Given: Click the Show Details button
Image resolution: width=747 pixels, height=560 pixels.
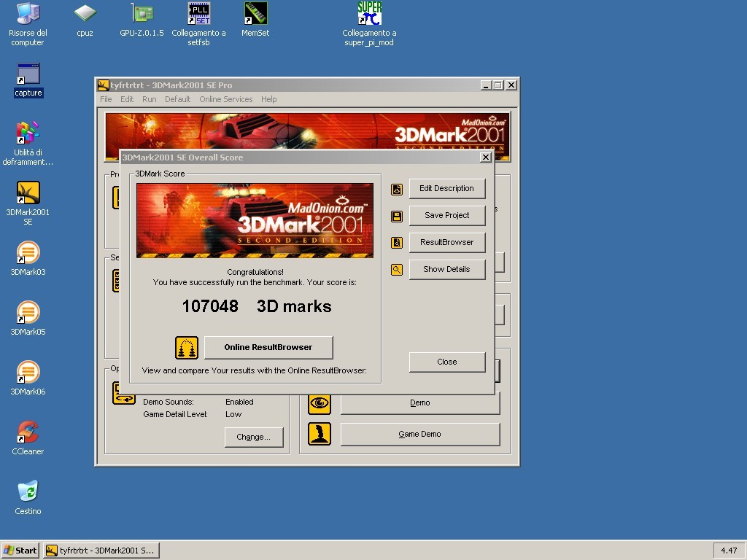Looking at the screenshot, I should point(447,270).
